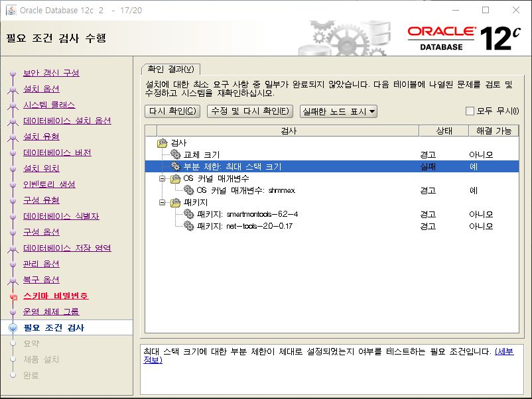Go to the 구성 옵션 step

click(41, 232)
